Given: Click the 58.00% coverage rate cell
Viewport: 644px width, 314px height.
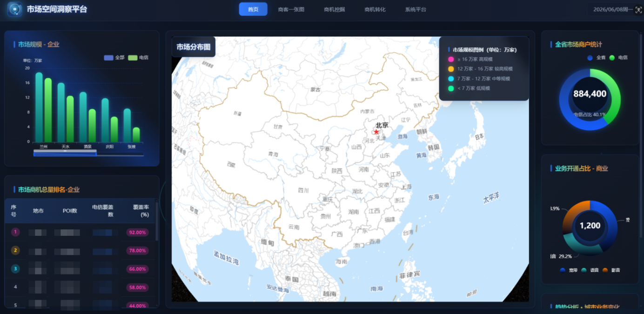Looking at the screenshot, I should [137, 287].
